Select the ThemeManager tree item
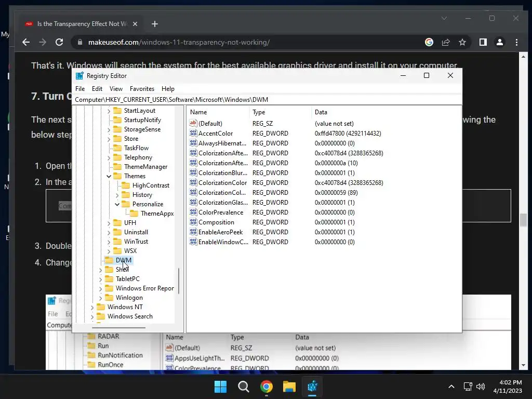Screen dimensions: 532x399 [x=145, y=167]
